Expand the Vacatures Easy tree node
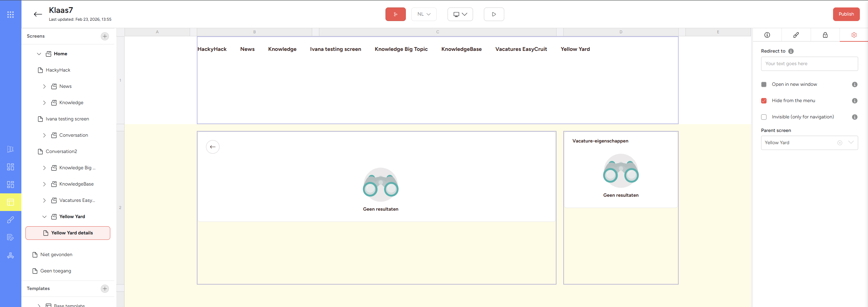The height and width of the screenshot is (307, 868). pyautogui.click(x=44, y=200)
